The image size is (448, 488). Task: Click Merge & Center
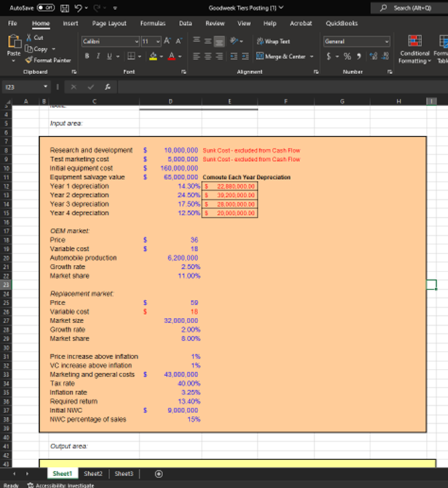click(281, 56)
